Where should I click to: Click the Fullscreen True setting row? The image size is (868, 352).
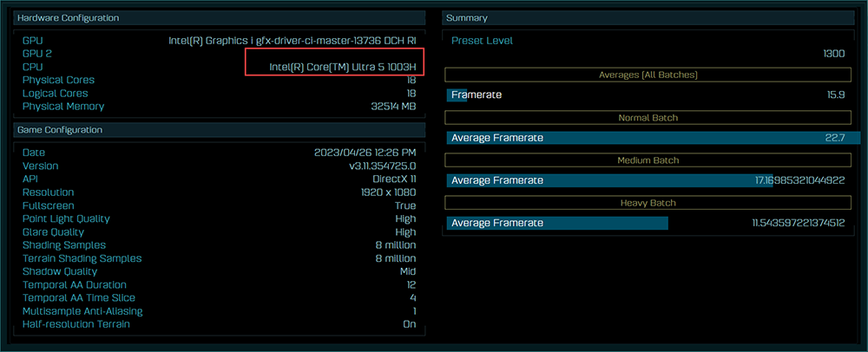pos(219,205)
